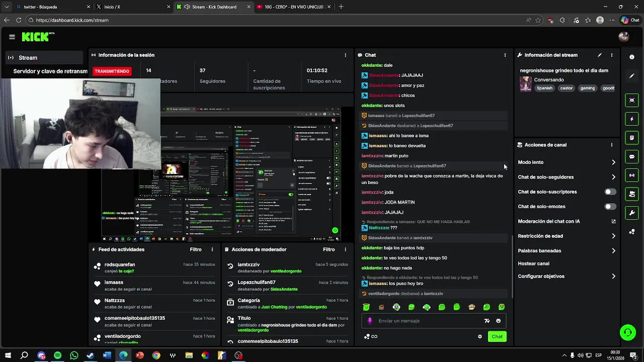Toggle the camera moderator panel icon
This screenshot has height=362, width=644.
tap(632, 194)
